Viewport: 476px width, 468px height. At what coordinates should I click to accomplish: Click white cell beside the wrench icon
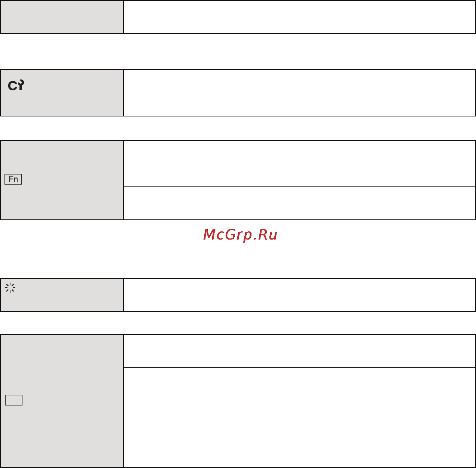tap(299, 93)
